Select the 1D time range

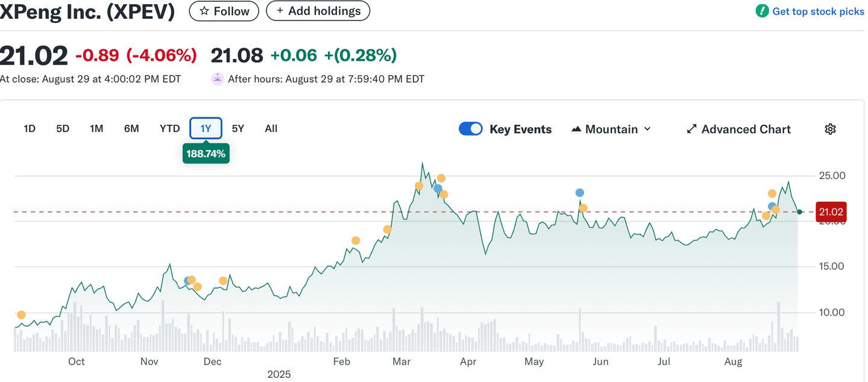pos(30,128)
